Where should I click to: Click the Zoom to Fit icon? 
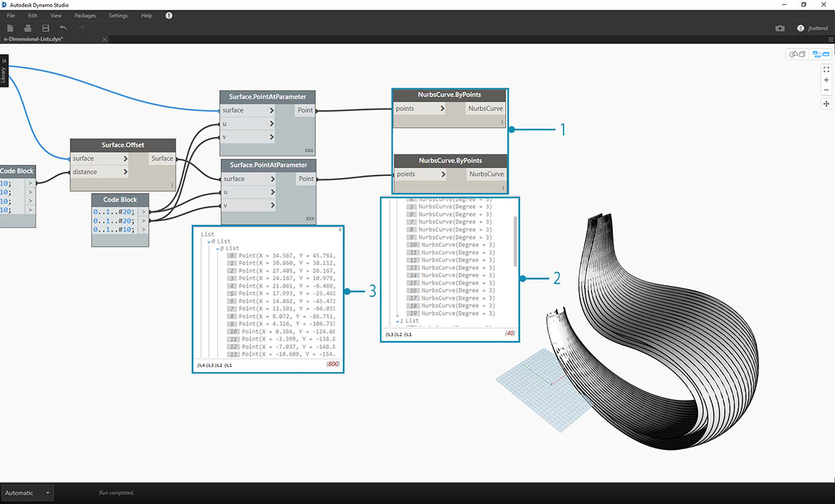point(826,70)
